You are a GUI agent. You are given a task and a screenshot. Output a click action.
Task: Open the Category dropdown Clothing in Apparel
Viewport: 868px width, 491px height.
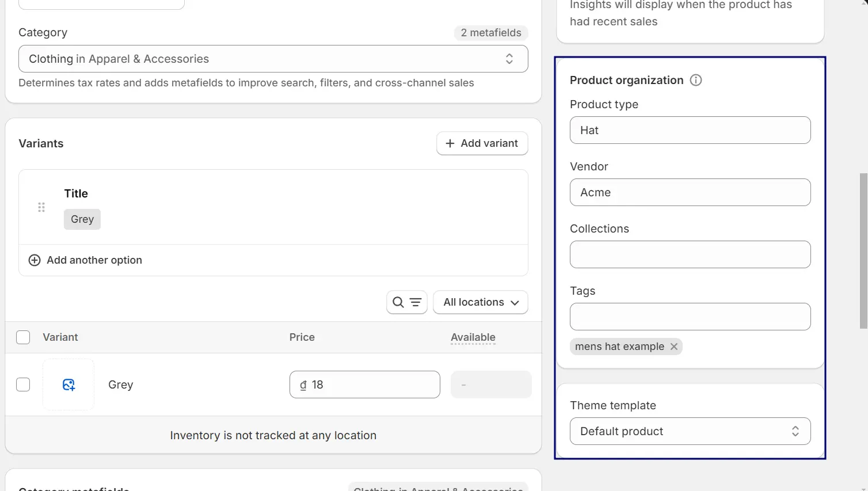click(273, 59)
